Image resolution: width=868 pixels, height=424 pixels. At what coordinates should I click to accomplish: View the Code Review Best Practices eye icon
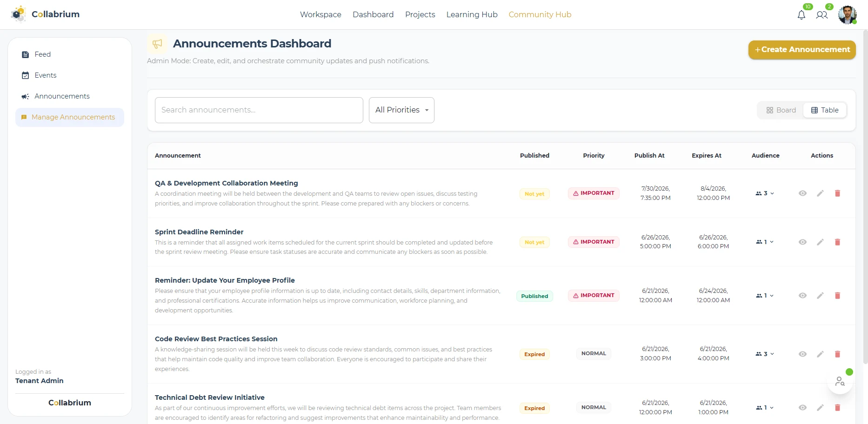[802, 354]
